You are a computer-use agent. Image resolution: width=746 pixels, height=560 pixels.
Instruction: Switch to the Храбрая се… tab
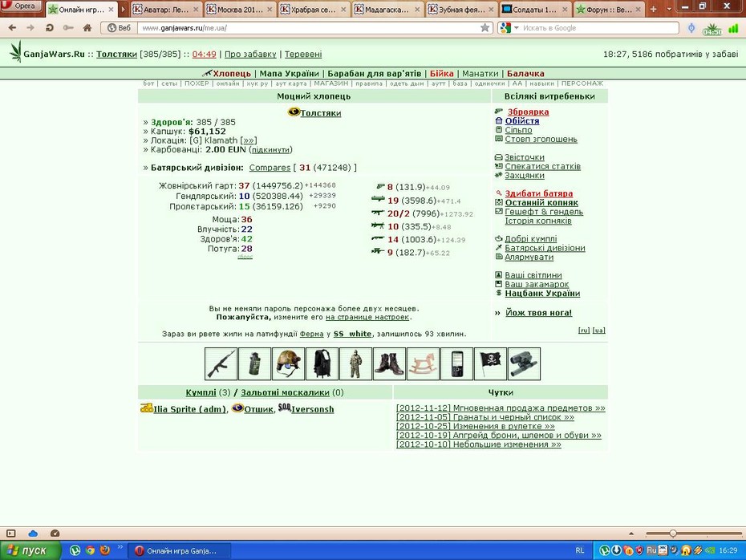(314, 9)
